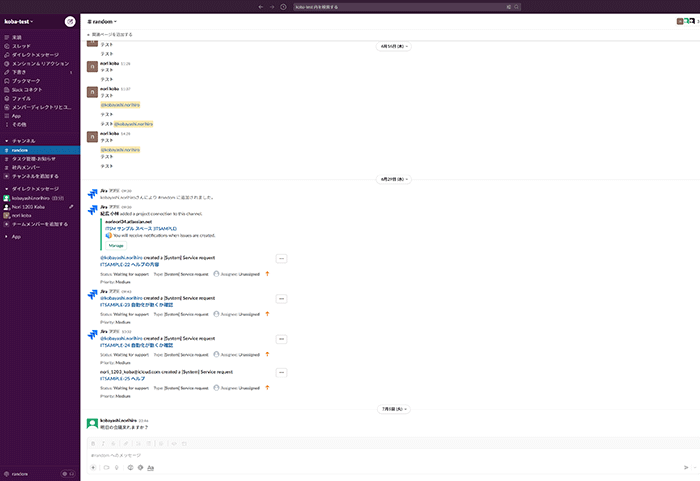Screen dimensions: 700x481
Task: Click the magnifier icon in search bar
Action: pos(517,7)
